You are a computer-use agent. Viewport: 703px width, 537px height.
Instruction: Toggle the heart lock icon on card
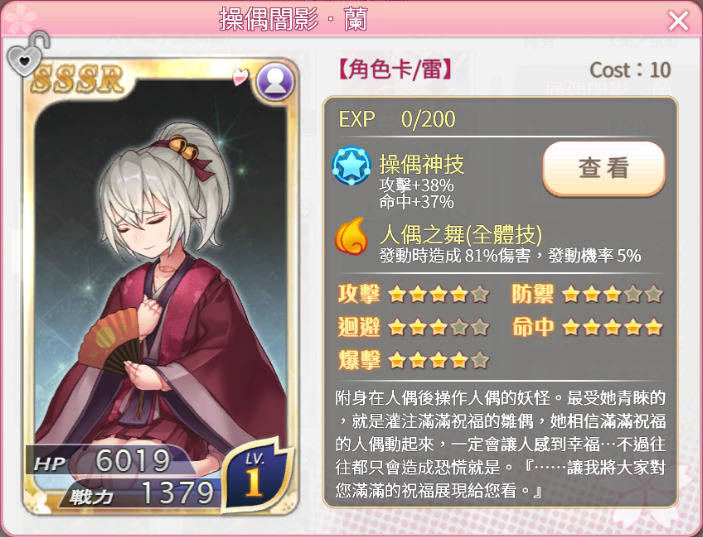coord(27,54)
